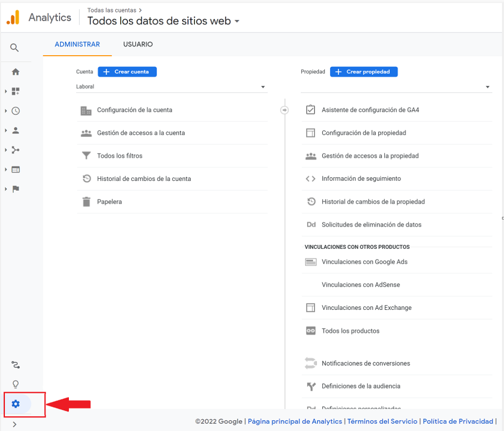Click trash bin icon beside Papelera

[87, 201]
